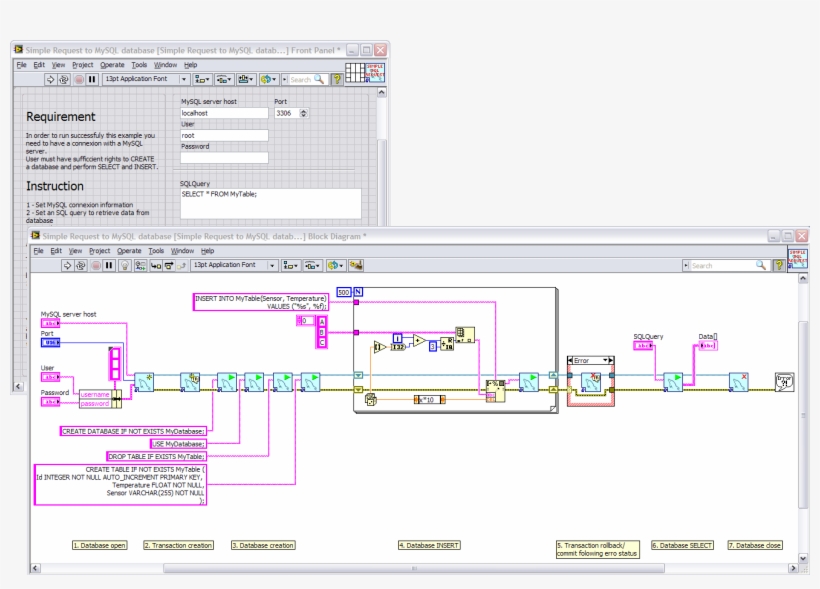The image size is (820, 589).
Task: Click Pause button in Block Diagram toolbar
Action: point(109,266)
